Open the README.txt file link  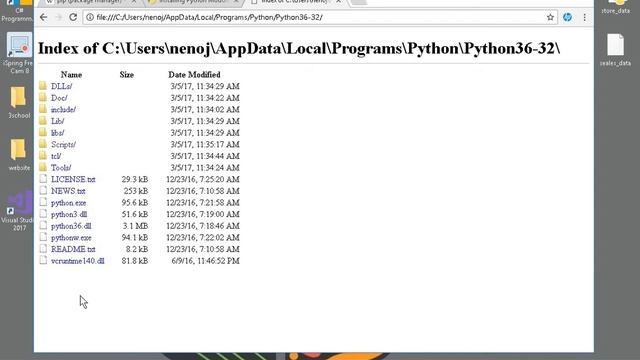coord(73,249)
